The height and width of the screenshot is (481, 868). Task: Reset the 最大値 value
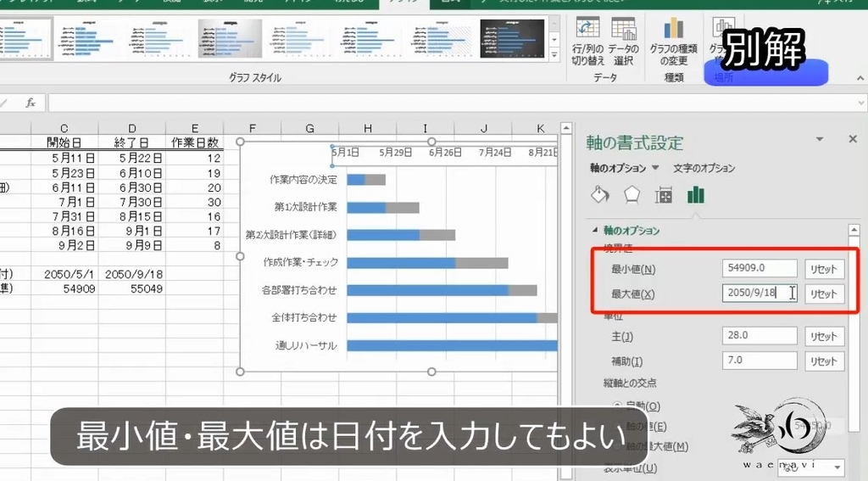824,294
